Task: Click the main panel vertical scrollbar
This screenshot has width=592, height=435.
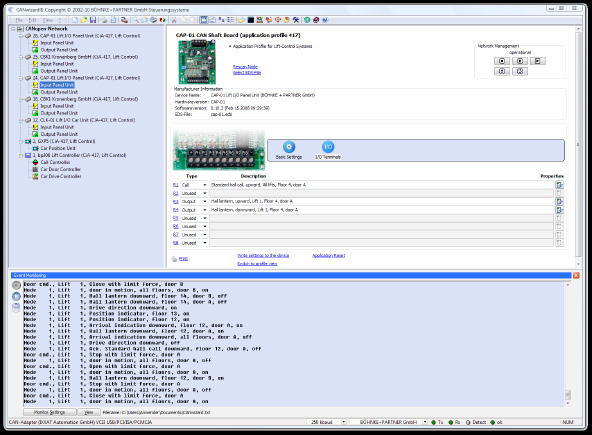Action: (x=578, y=146)
